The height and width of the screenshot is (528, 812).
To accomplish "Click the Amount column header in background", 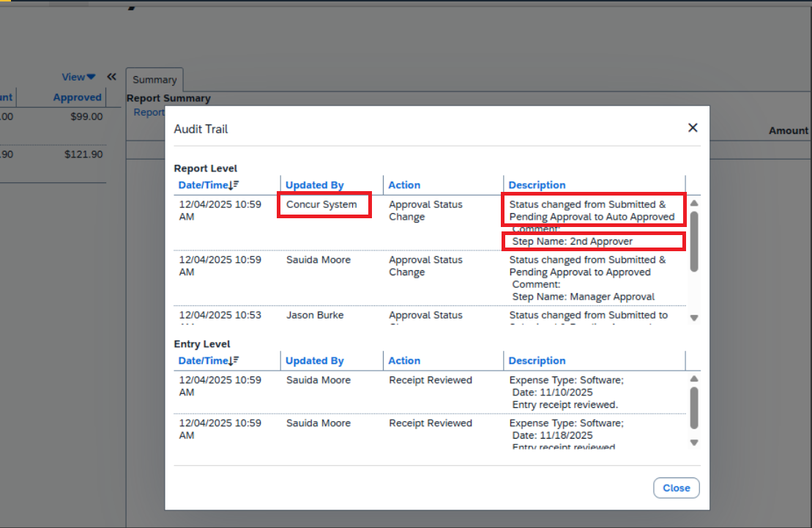I will (788, 130).
